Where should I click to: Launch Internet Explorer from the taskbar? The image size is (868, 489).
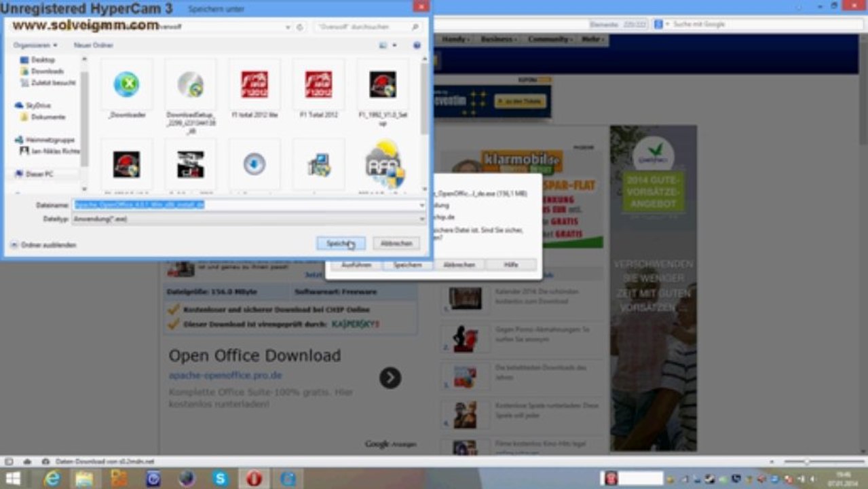52,478
